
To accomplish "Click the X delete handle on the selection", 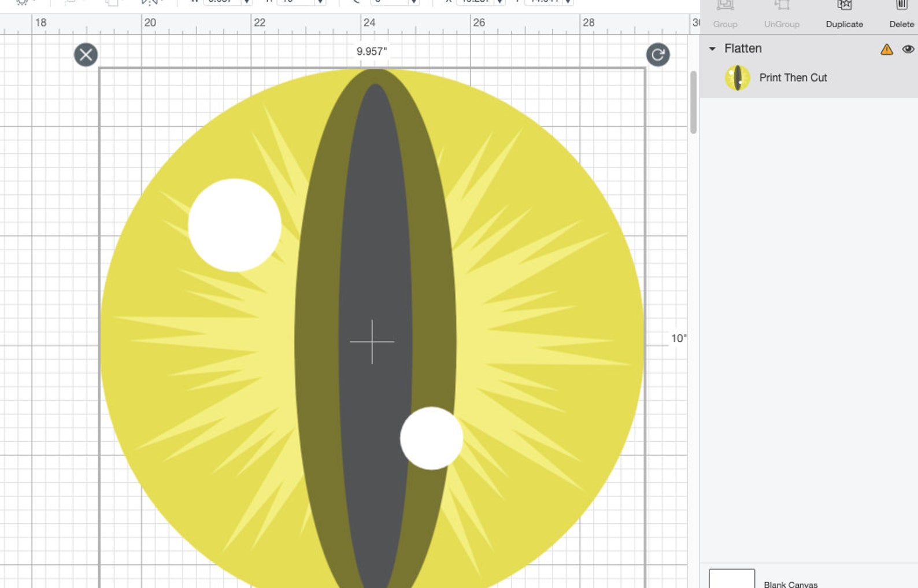I will [86, 55].
